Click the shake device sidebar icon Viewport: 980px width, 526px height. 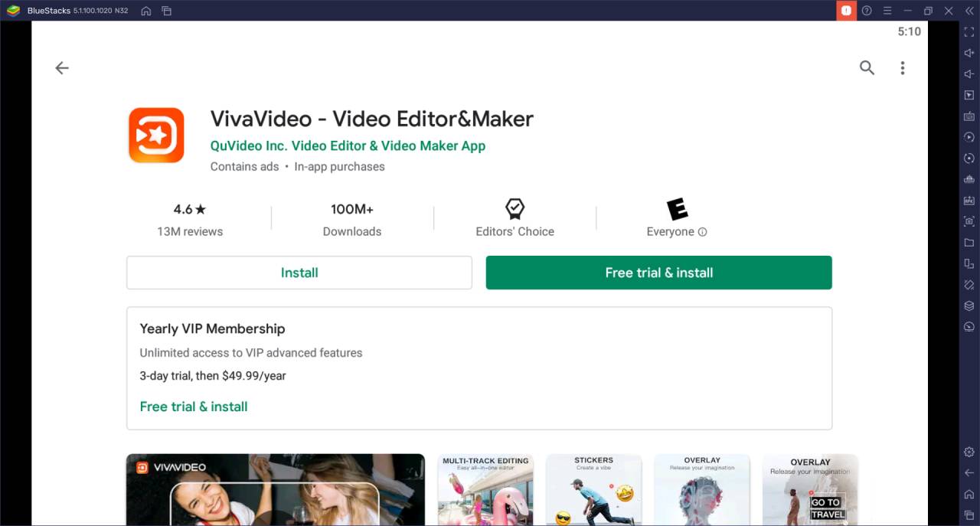(969, 285)
